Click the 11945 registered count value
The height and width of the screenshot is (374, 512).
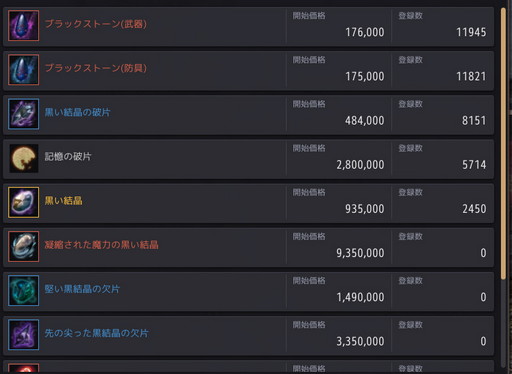471,32
